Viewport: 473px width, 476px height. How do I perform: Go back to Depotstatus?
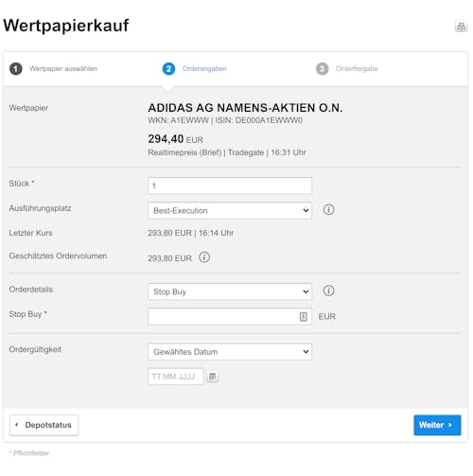(44, 425)
